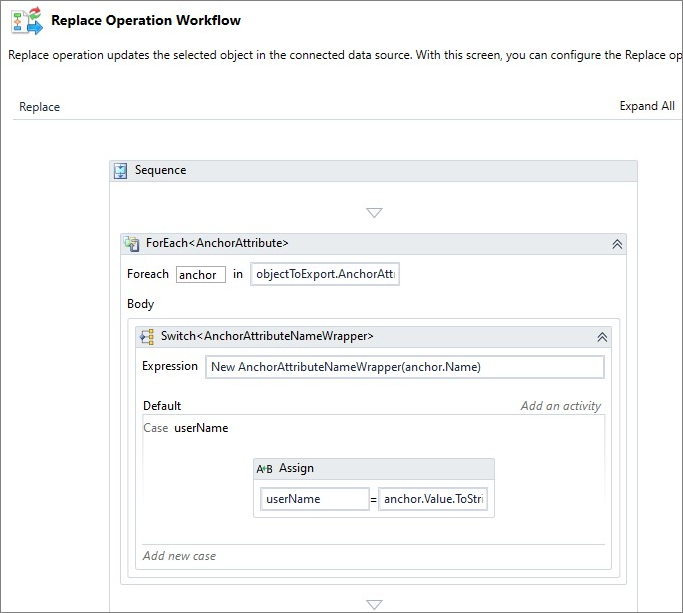Click the Sequence activity icon

point(121,171)
